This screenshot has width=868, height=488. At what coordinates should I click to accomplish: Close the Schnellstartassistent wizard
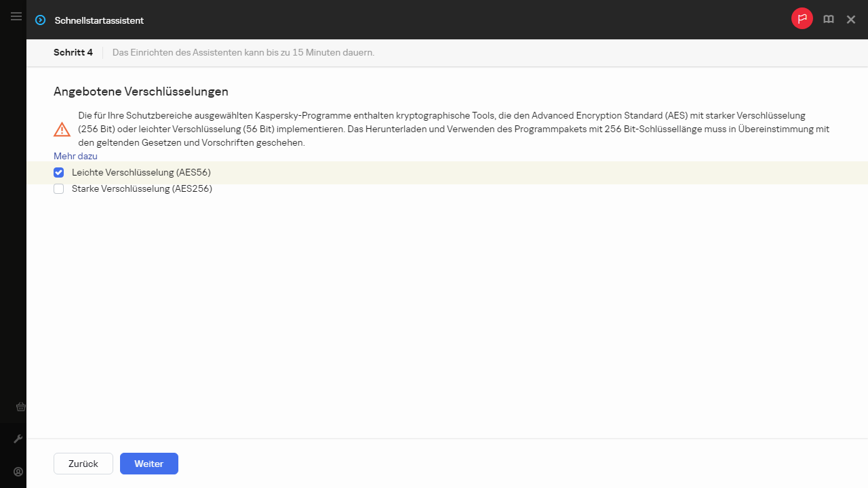point(850,20)
